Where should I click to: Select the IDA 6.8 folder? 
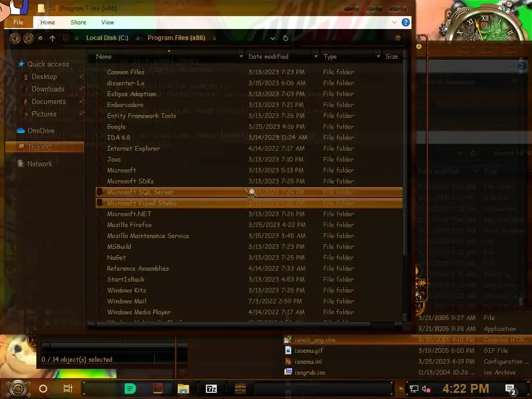coord(249,137)
